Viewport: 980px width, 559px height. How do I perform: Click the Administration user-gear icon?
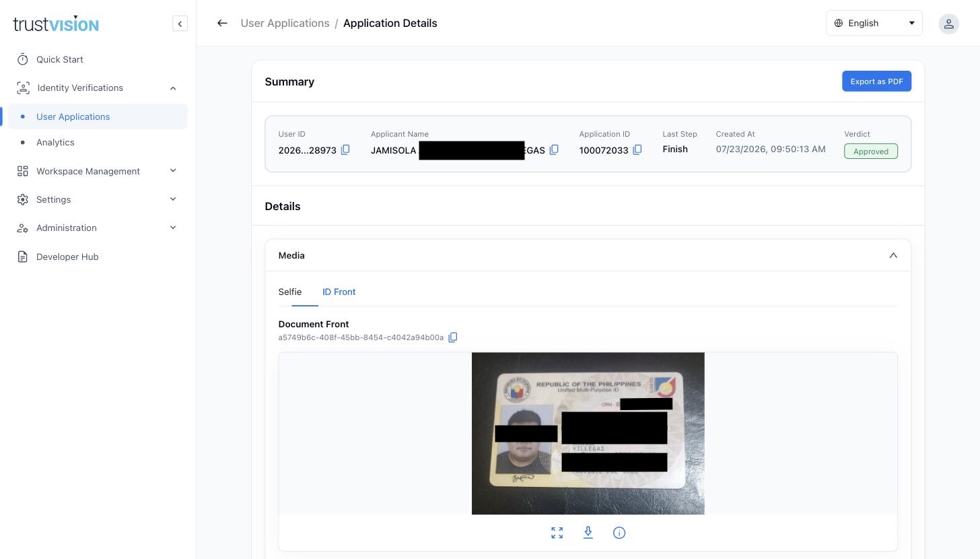pos(23,228)
